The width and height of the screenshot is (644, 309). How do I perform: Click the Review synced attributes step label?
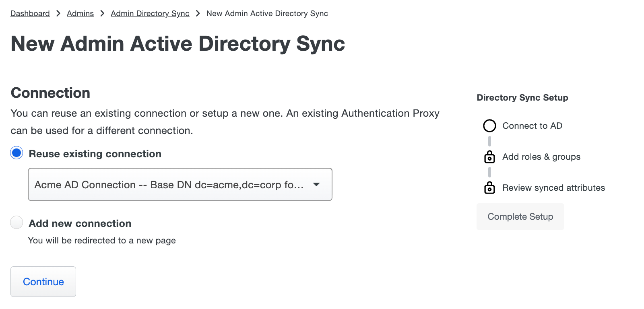click(553, 187)
